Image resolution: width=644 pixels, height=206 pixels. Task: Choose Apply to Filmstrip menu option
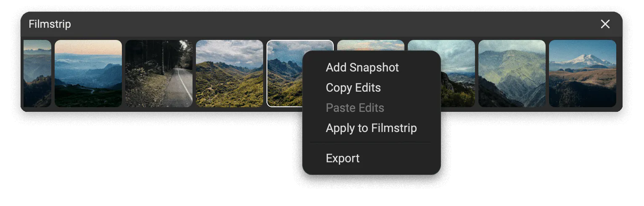(371, 128)
